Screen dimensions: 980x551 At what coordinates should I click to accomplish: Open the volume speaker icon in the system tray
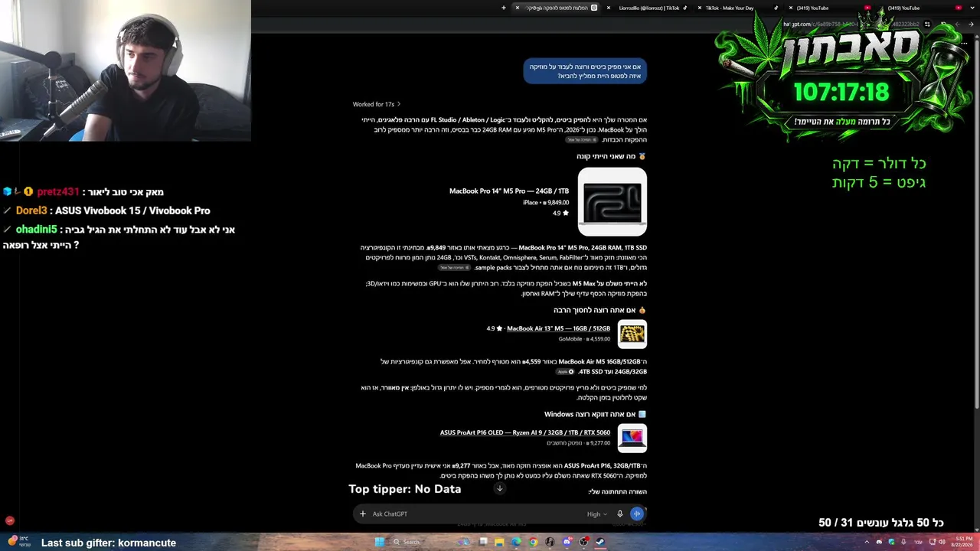(942, 542)
